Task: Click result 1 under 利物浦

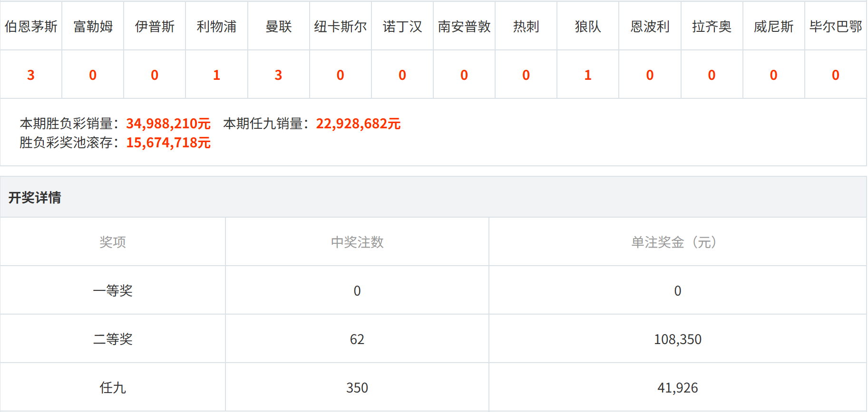Action: tap(216, 75)
